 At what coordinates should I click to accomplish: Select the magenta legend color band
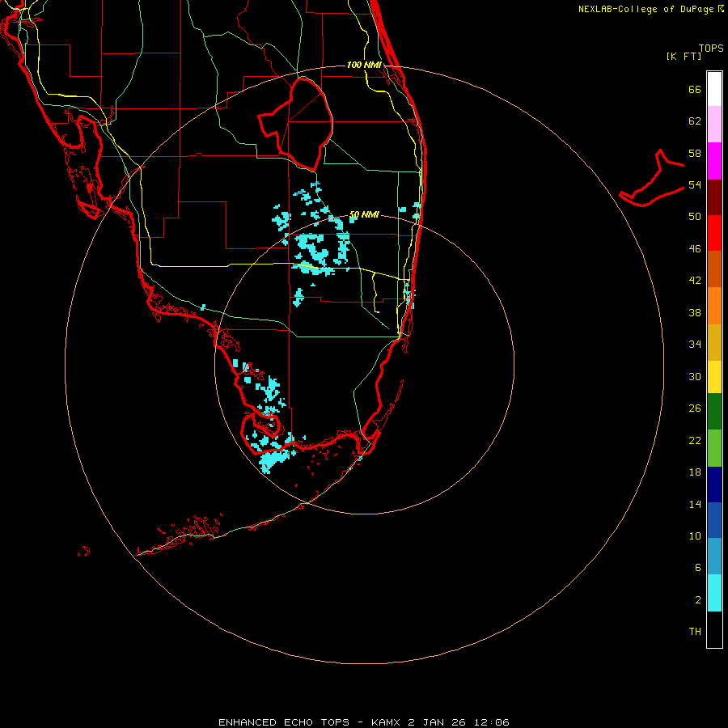click(714, 161)
